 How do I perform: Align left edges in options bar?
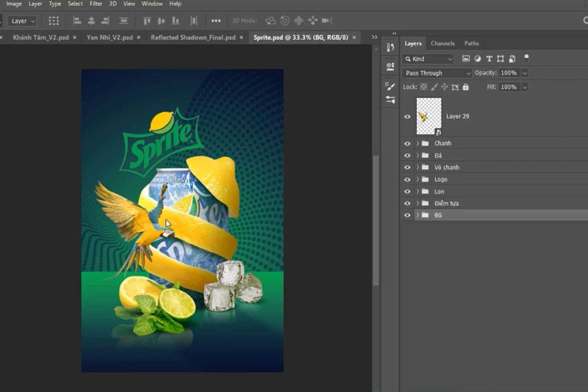pos(77,21)
